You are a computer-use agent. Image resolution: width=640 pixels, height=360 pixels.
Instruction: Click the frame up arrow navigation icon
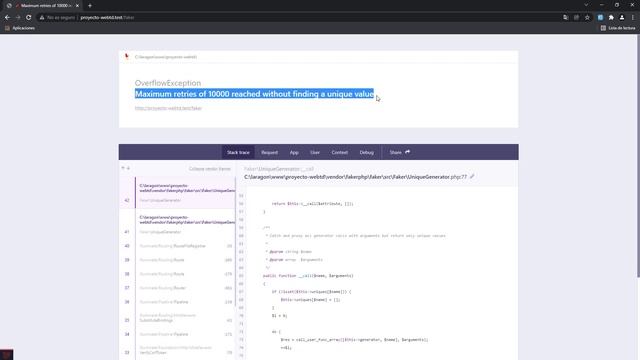pyautogui.click(x=123, y=168)
